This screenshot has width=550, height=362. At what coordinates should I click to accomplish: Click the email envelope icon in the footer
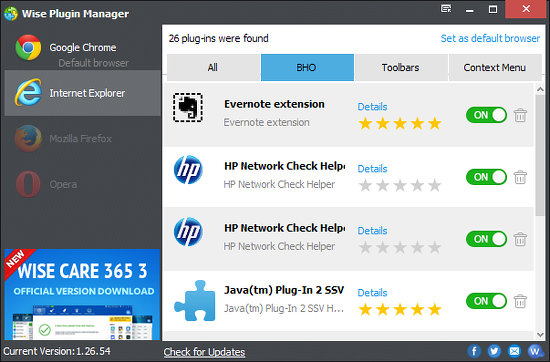pyautogui.click(x=515, y=351)
